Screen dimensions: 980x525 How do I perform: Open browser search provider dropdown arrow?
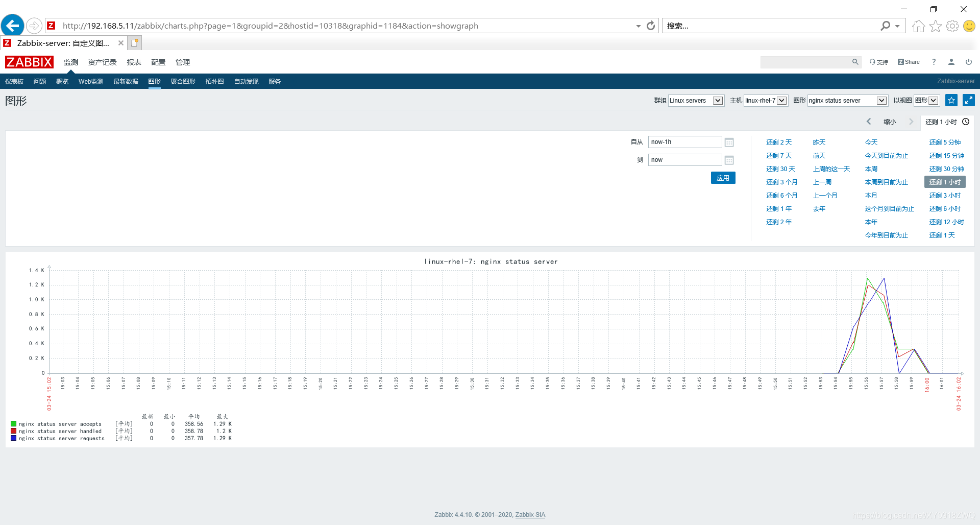tap(897, 26)
